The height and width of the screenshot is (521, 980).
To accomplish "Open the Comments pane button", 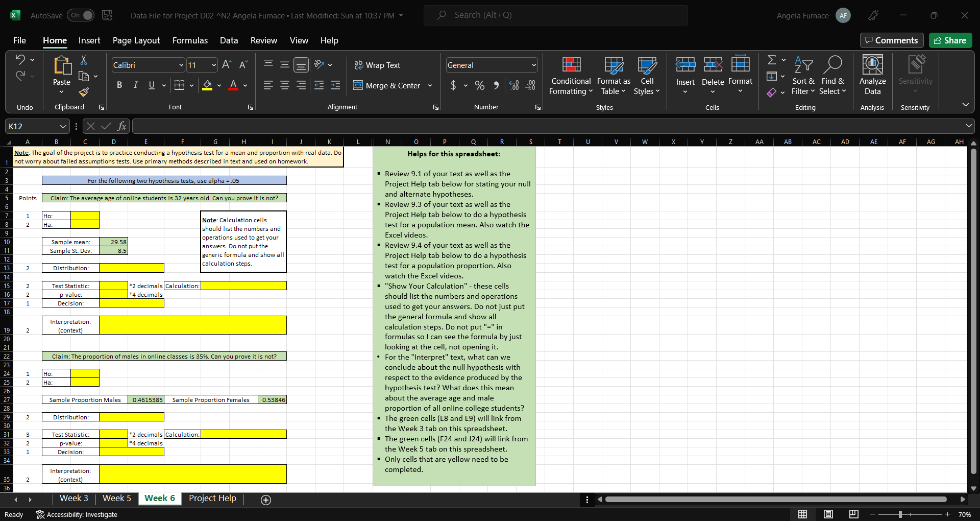I will point(891,40).
